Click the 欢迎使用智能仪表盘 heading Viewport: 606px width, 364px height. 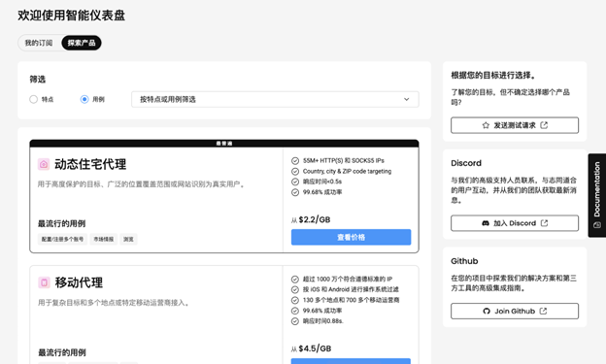pos(72,16)
